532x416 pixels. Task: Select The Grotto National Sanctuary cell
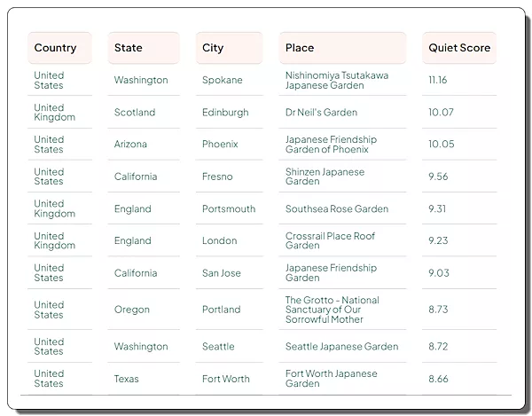(332, 310)
